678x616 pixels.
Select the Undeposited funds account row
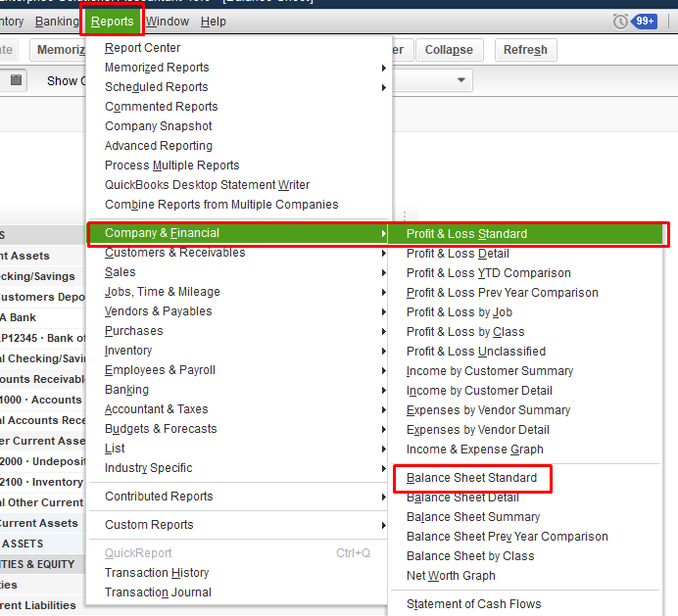[x=43, y=461]
